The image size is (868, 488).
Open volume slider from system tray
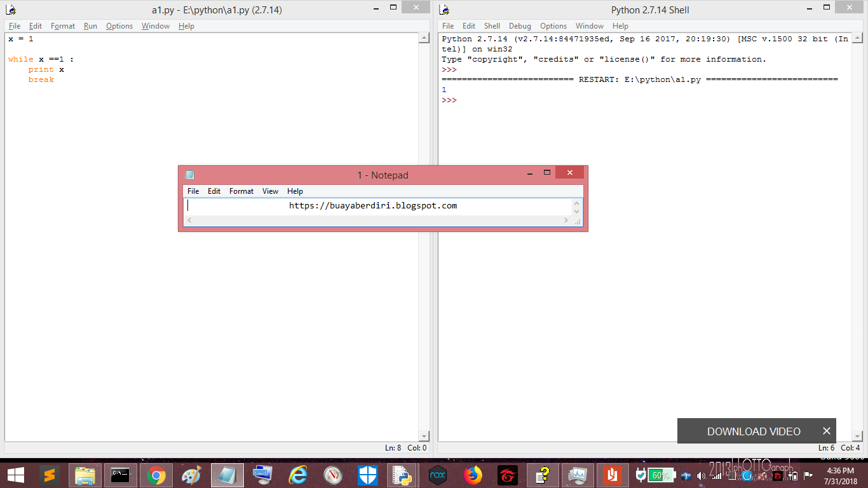[701, 475]
